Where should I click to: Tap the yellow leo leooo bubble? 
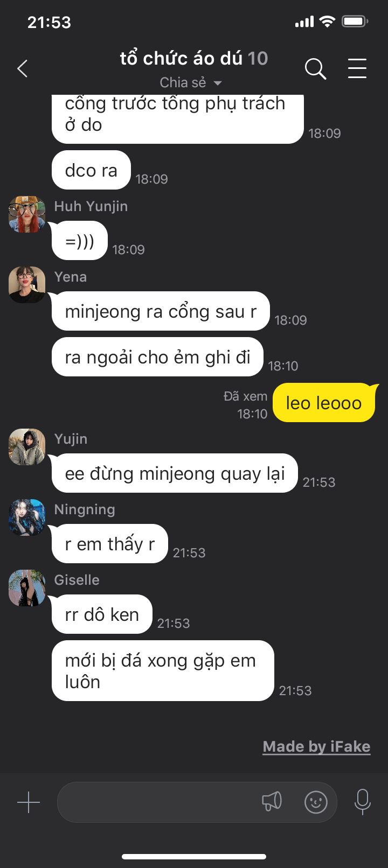(x=324, y=403)
